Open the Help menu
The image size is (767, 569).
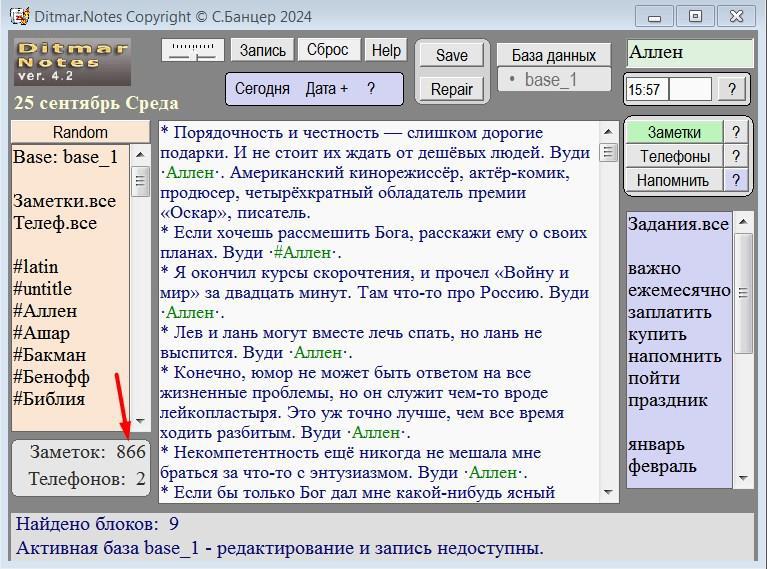tap(385, 50)
